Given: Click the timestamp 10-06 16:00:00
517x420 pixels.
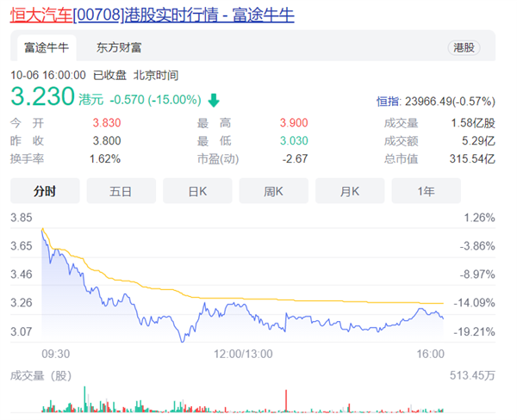Looking at the screenshot, I should click(48, 75).
